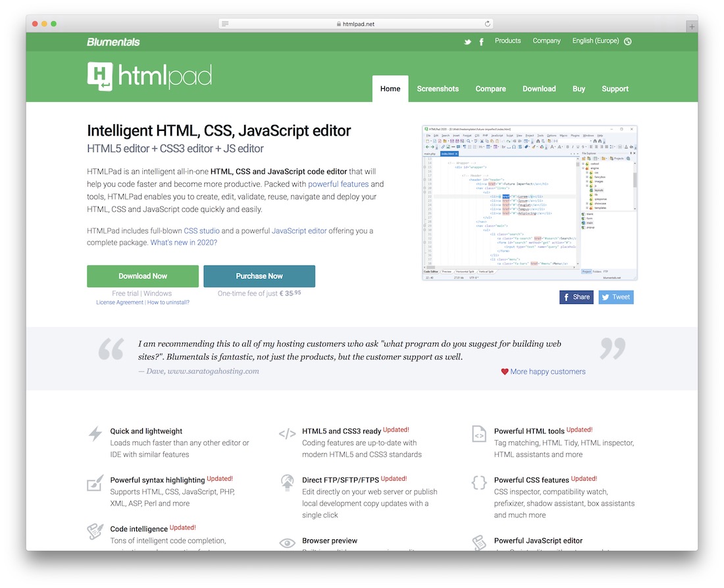This screenshot has width=724, height=588.
Task: Open the Facebook icon in top bar
Action: (x=481, y=41)
